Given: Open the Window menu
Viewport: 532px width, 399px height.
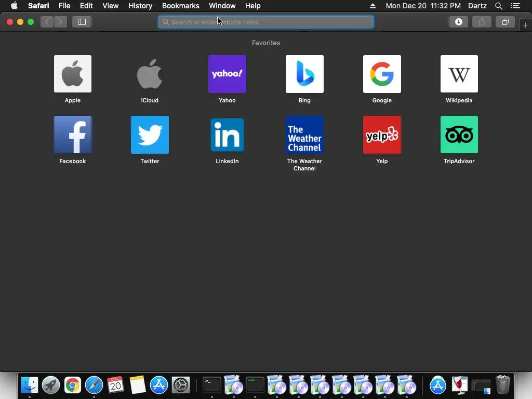Looking at the screenshot, I should point(222,6).
